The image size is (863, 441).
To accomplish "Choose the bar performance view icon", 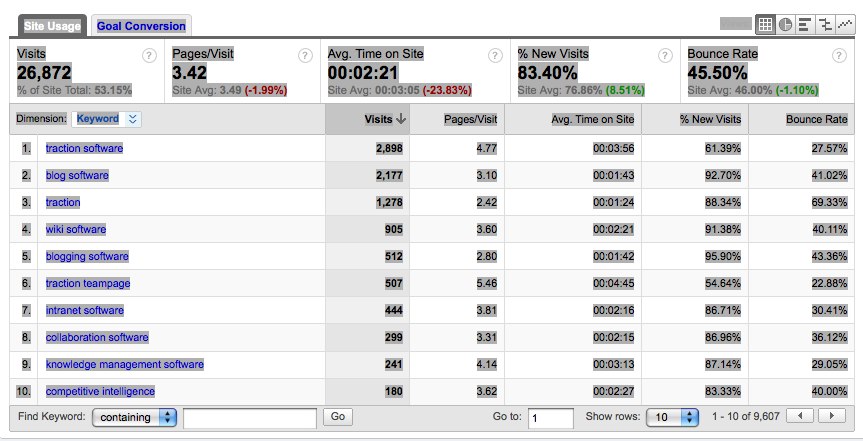I will [805, 25].
